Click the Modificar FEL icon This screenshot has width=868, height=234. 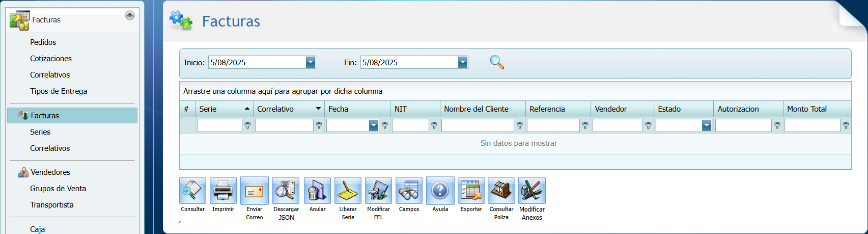pyautogui.click(x=378, y=191)
